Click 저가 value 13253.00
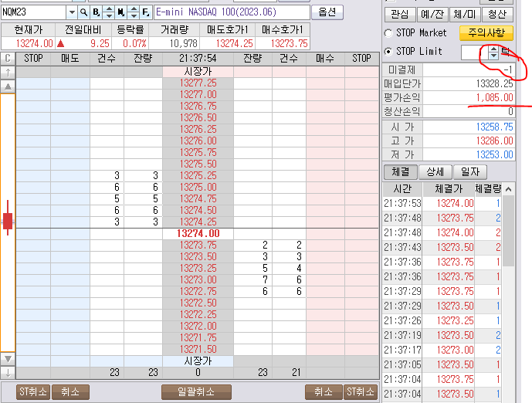Viewport: 532px width, 403px height. [469, 154]
